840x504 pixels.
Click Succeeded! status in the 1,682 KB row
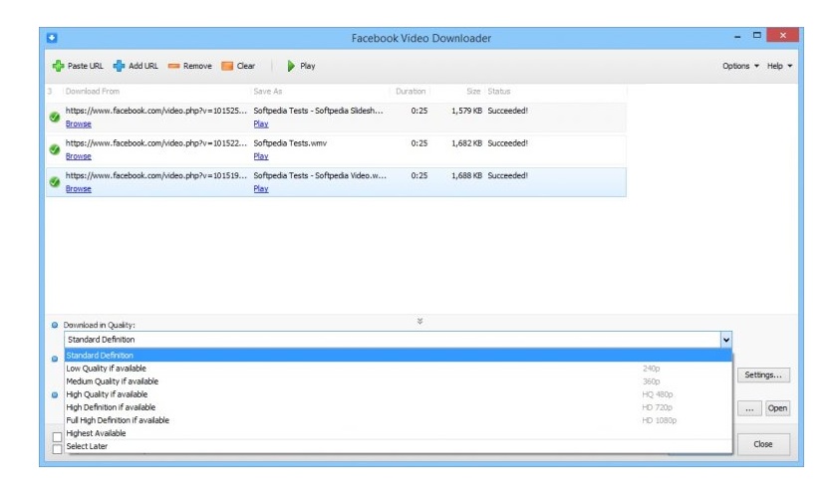coord(508,143)
